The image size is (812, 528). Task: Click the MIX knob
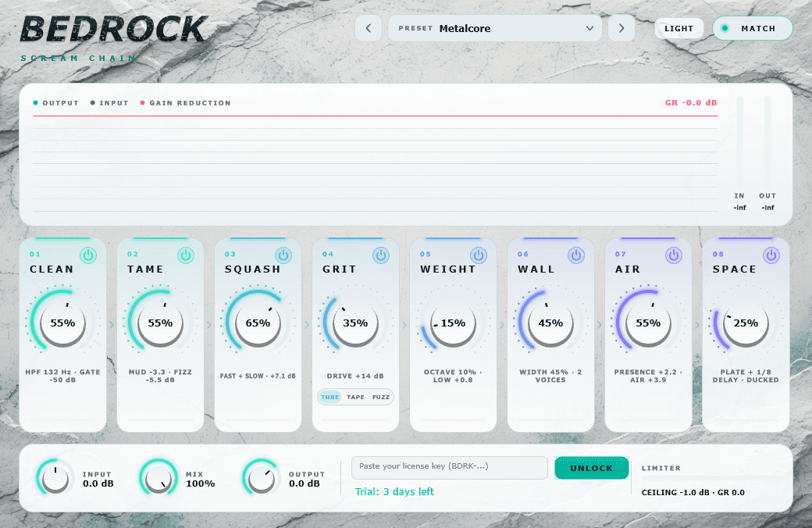(158, 478)
